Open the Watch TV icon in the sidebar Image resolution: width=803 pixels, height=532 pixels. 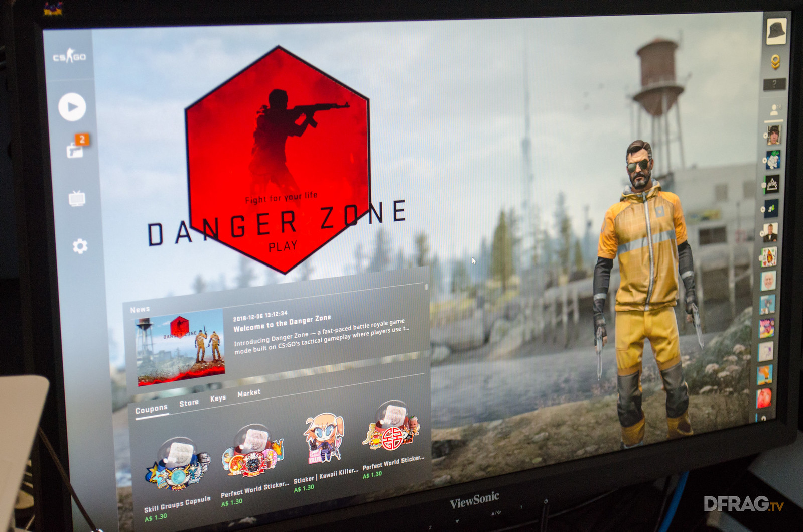tap(77, 198)
